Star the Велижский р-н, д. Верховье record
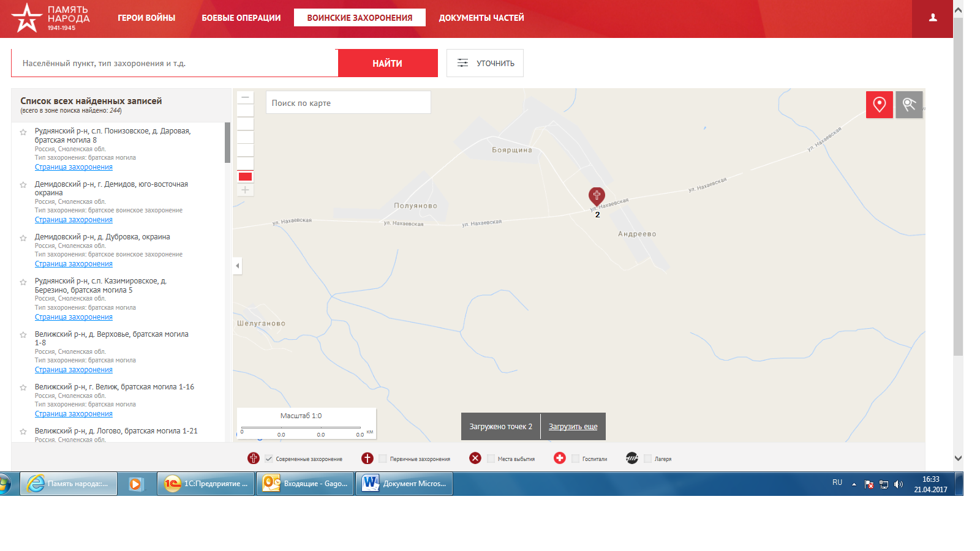 point(23,335)
